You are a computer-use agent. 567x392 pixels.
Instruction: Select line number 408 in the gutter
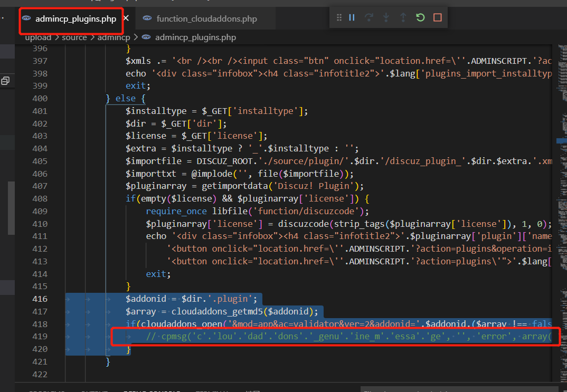click(x=40, y=199)
